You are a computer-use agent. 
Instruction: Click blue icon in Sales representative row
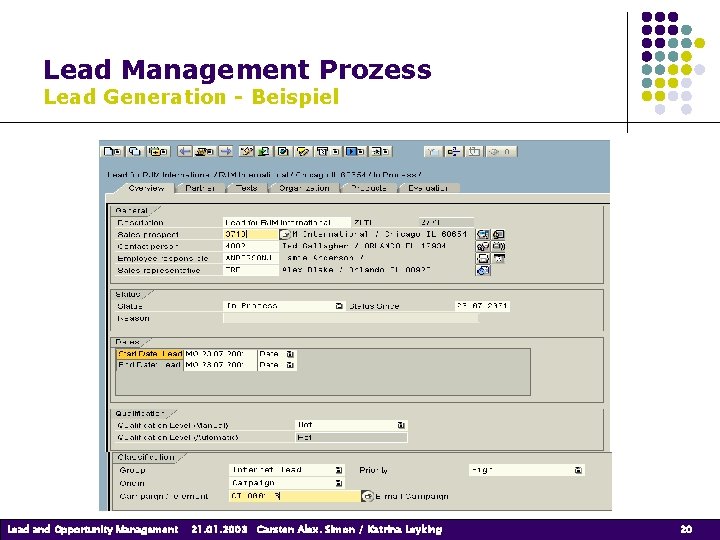click(483, 270)
